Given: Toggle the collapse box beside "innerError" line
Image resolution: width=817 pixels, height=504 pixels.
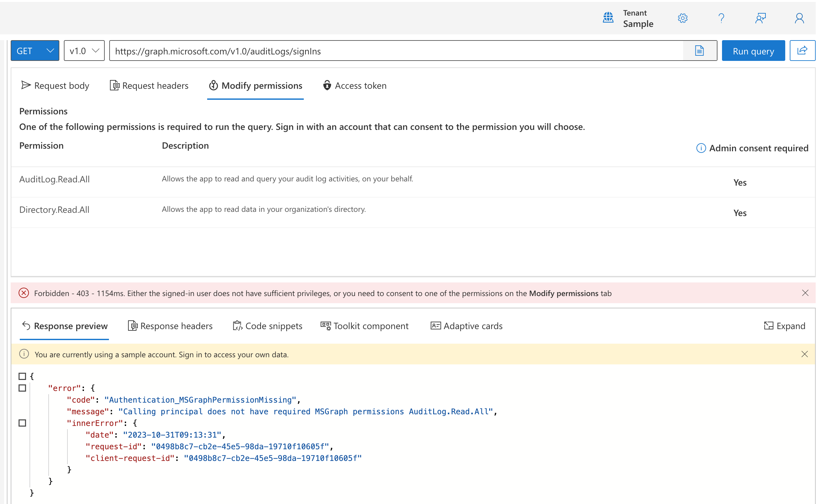Looking at the screenshot, I should pos(22,423).
